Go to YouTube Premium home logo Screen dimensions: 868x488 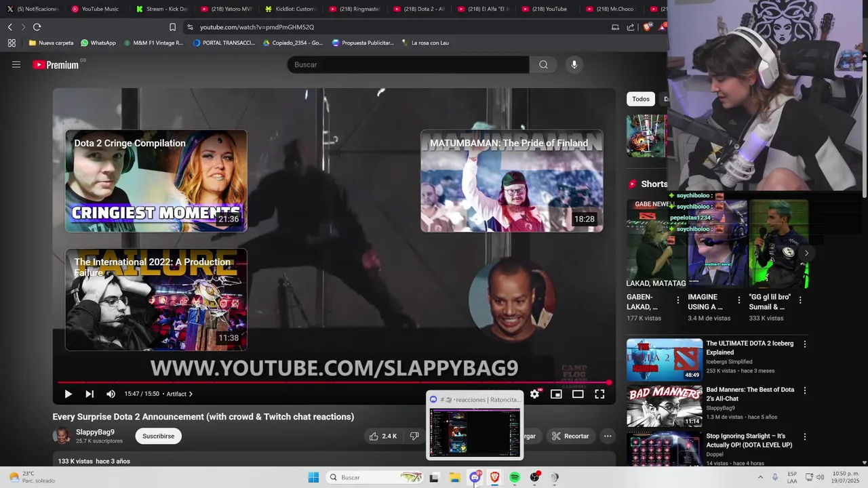click(56, 64)
